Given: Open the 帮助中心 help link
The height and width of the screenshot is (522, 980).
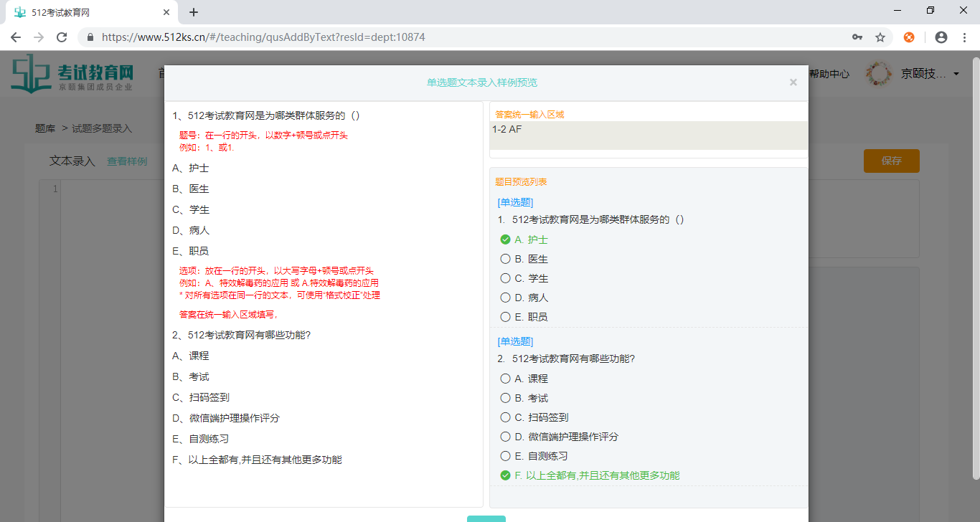Looking at the screenshot, I should (829, 74).
